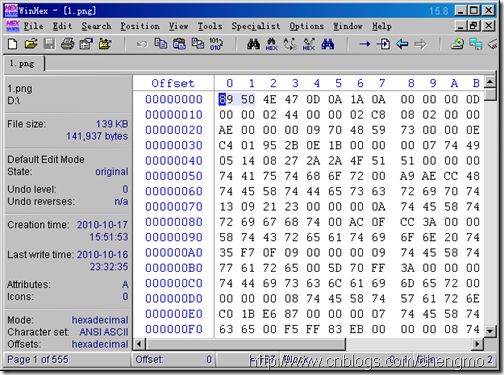
Task: Open the File menu
Action: tap(33, 26)
